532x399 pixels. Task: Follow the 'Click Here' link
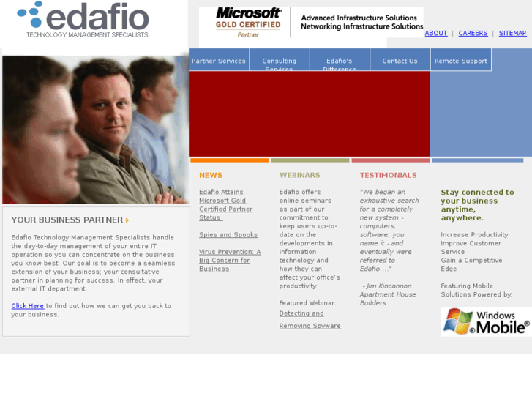pyautogui.click(x=28, y=305)
